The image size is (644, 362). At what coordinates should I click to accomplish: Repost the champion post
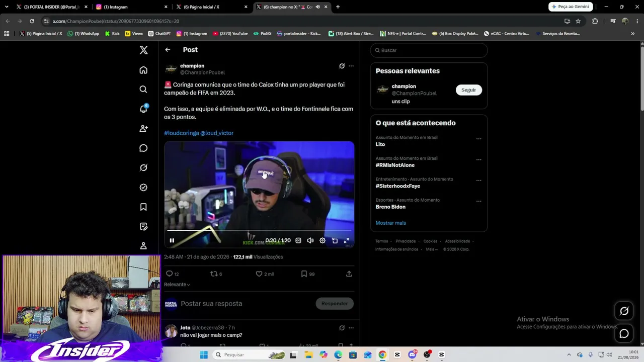[214, 274]
